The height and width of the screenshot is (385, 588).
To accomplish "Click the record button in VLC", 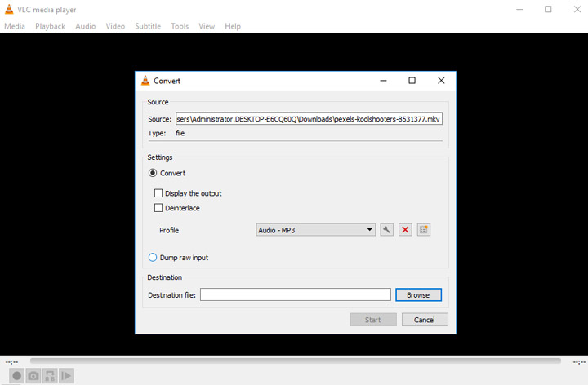I will [16, 376].
